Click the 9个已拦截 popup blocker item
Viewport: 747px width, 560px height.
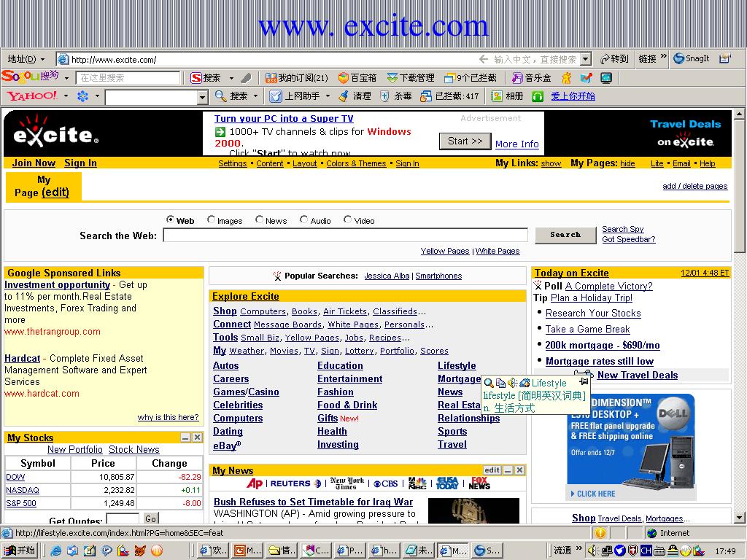click(x=471, y=77)
